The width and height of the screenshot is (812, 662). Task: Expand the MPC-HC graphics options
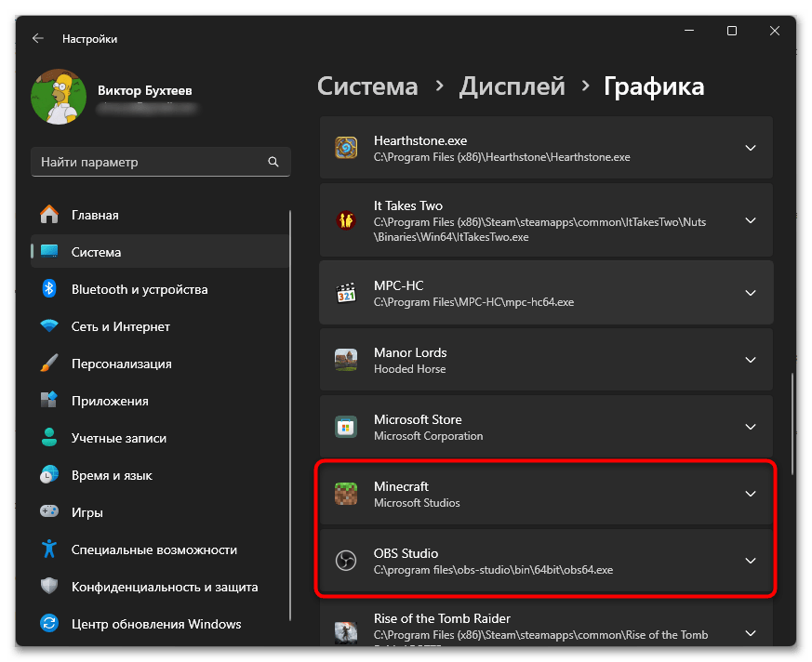coord(751,293)
